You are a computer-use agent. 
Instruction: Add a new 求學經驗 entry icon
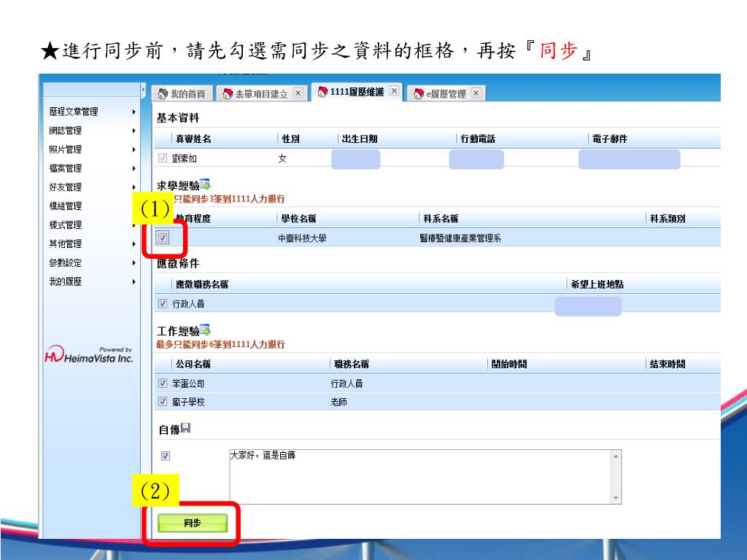click(205, 184)
